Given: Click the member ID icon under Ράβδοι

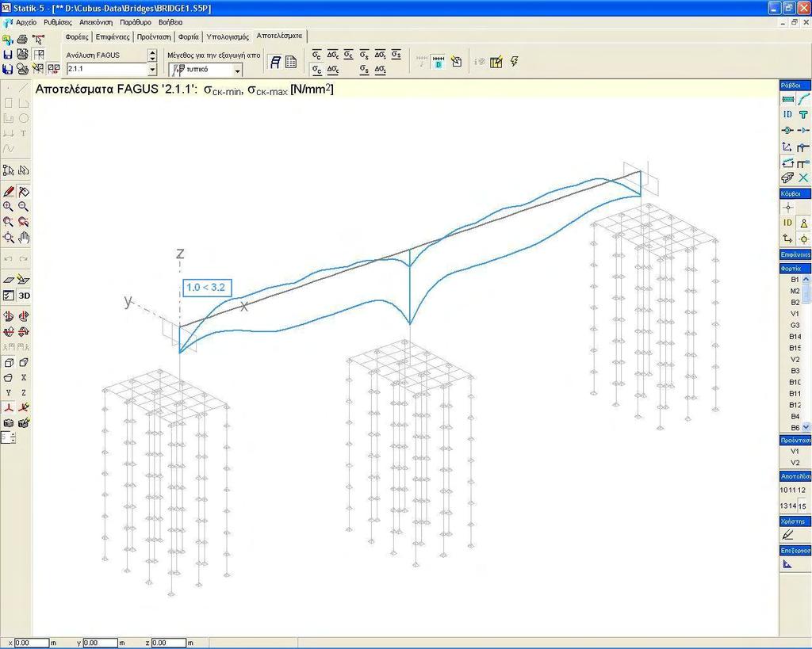Looking at the screenshot, I should tap(787, 114).
